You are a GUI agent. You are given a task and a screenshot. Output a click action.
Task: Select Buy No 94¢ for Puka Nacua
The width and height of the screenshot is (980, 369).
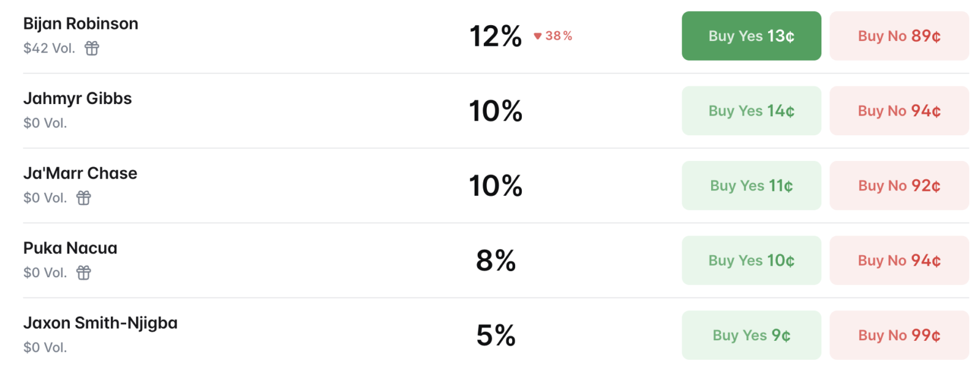point(899,260)
